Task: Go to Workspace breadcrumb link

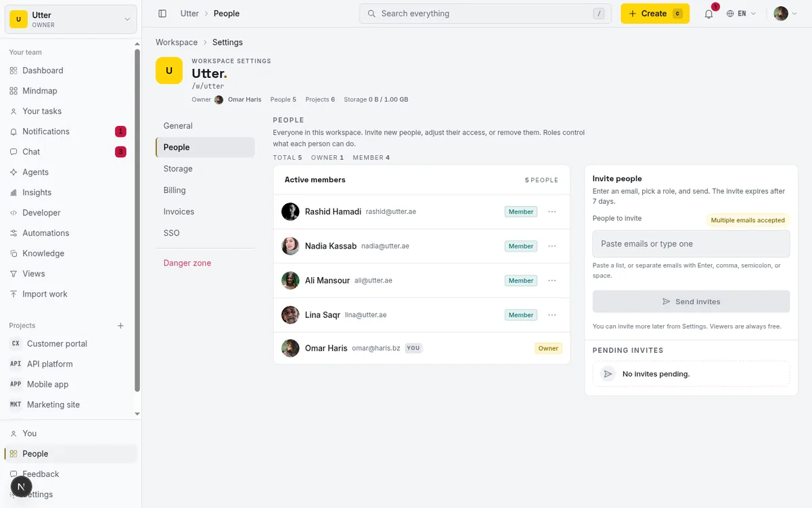Action: pos(177,42)
